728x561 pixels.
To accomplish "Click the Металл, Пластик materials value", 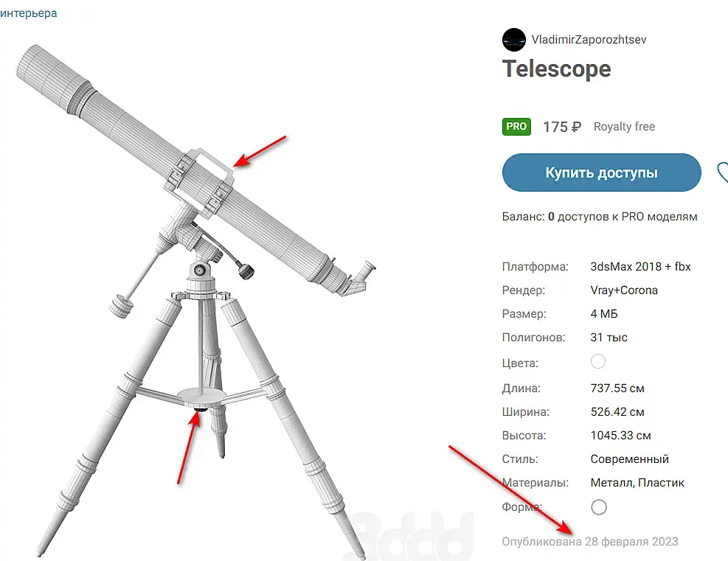I will tap(637, 483).
